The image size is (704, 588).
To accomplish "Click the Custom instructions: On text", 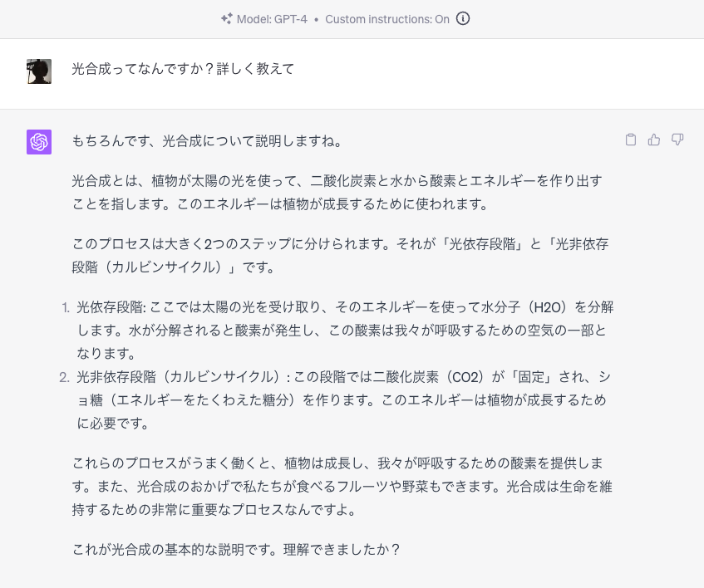I will pyautogui.click(x=387, y=19).
